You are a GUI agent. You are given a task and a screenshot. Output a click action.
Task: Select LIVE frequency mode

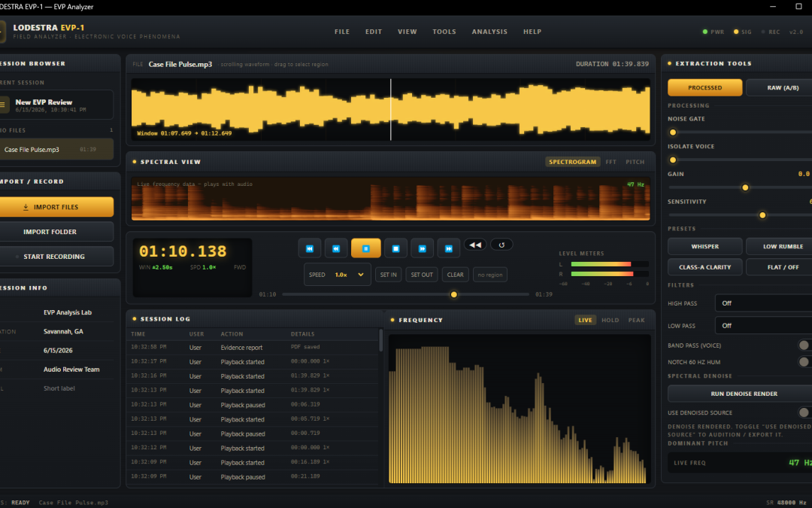[585, 320]
